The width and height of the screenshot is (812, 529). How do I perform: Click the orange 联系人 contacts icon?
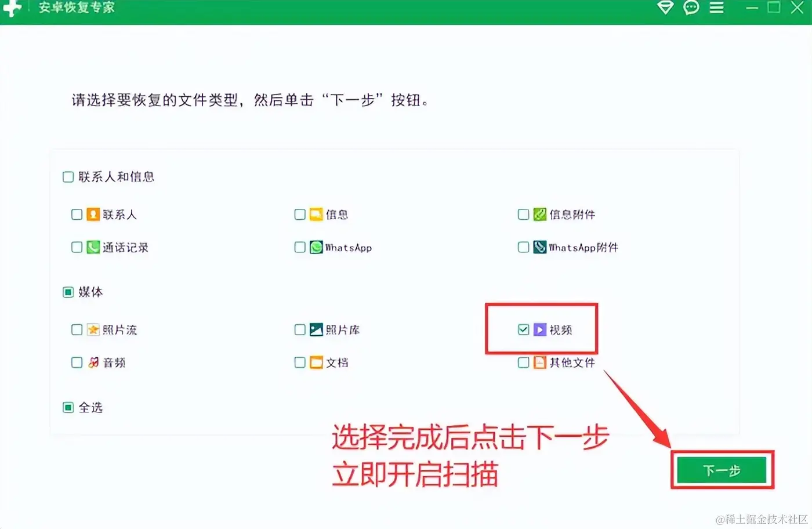pyautogui.click(x=93, y=215)
